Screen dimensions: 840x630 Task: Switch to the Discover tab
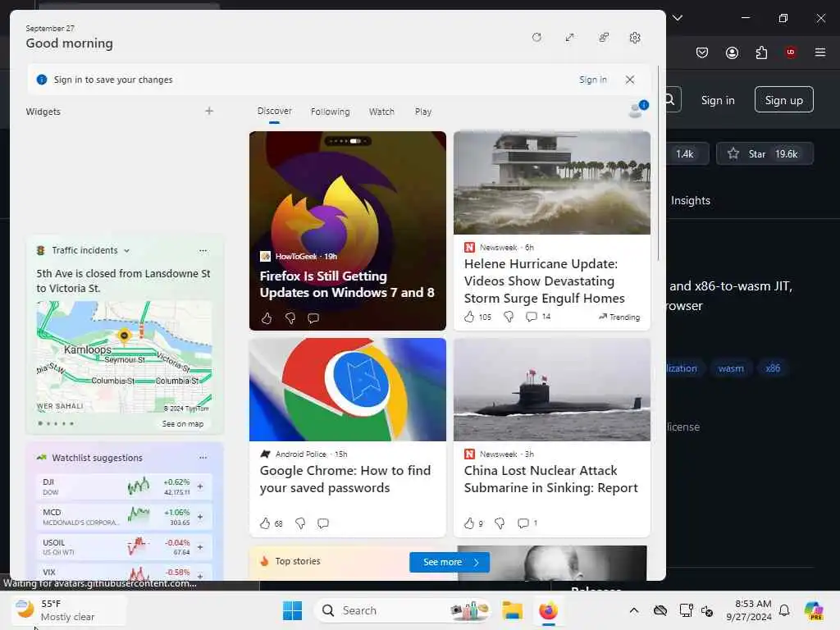click(274, 111)
